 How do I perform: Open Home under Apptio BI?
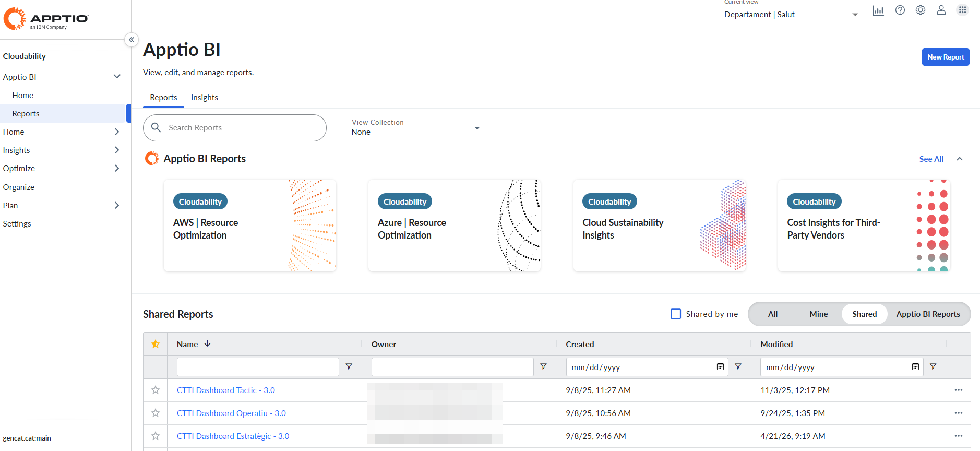[23, 95]
